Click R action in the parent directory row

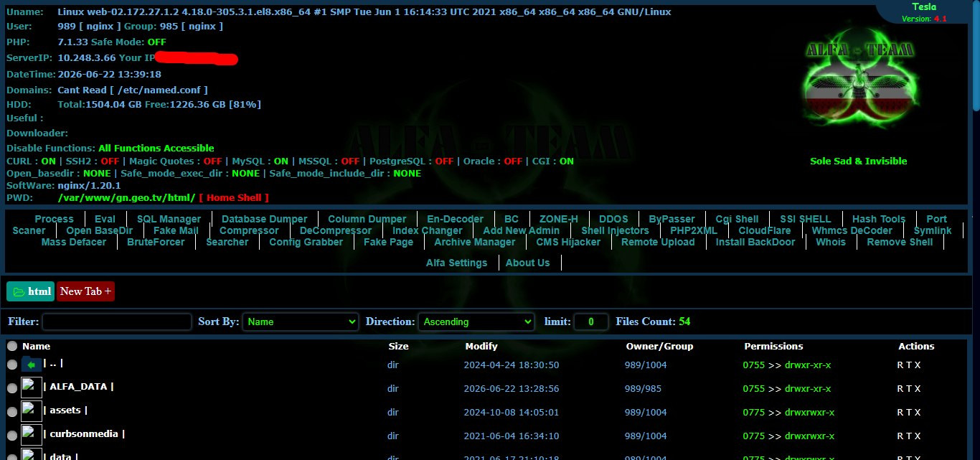click(x=900, y=365)
